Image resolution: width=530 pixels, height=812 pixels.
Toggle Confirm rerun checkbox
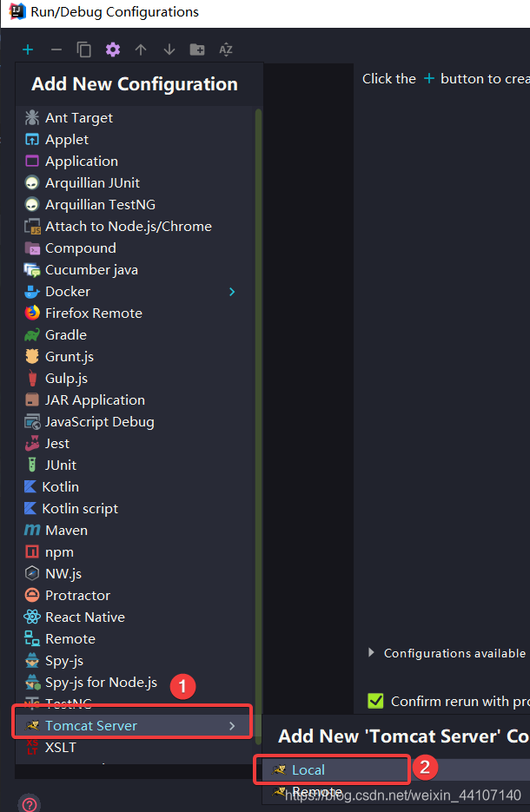(x=375, y=701)
